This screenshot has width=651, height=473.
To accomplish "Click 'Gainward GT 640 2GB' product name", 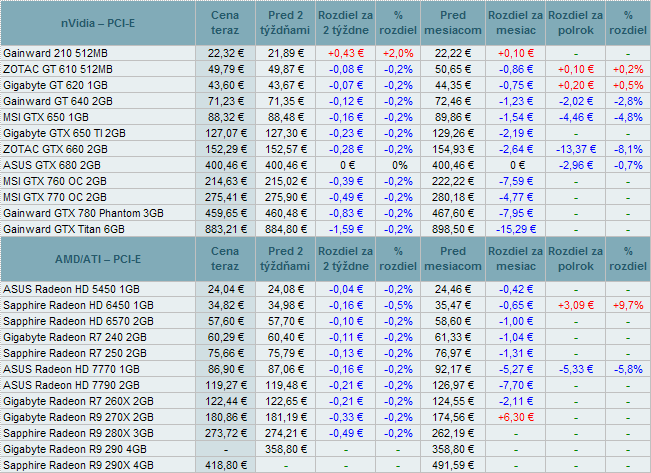I will point(58,101).
